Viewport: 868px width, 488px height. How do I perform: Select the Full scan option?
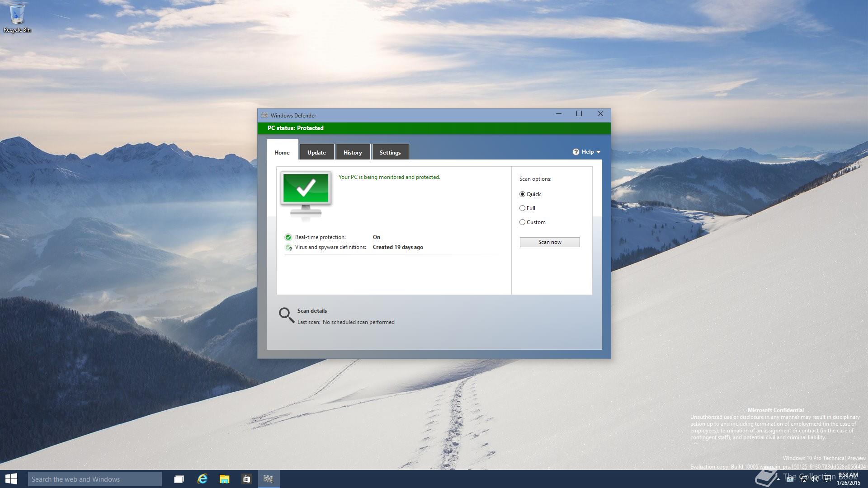click(523, 208)
